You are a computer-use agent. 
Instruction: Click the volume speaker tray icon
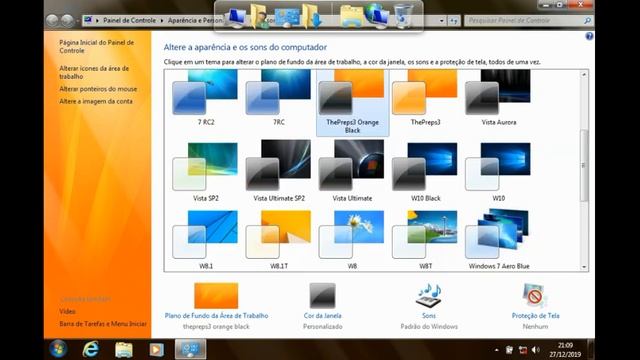coord(536,350)
